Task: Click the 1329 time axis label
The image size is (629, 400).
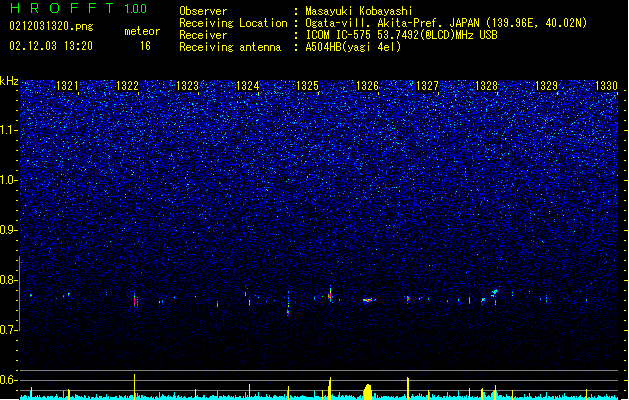Action: tap(546, 86)
